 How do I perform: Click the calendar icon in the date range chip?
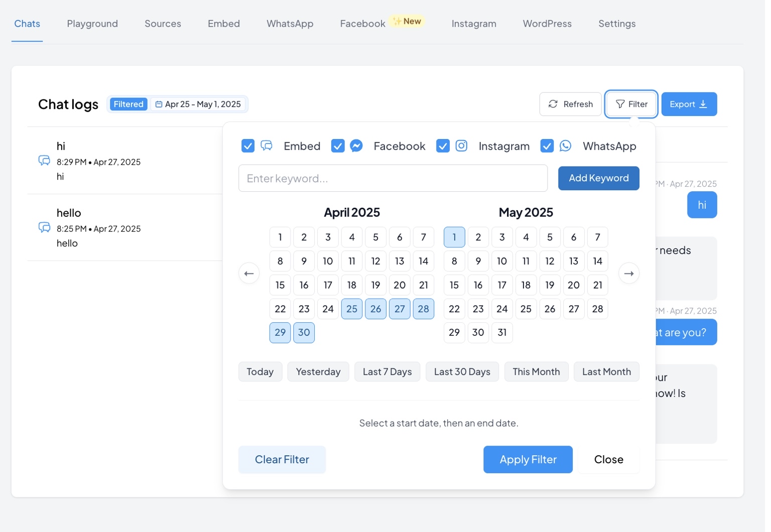tap(159, 104)
